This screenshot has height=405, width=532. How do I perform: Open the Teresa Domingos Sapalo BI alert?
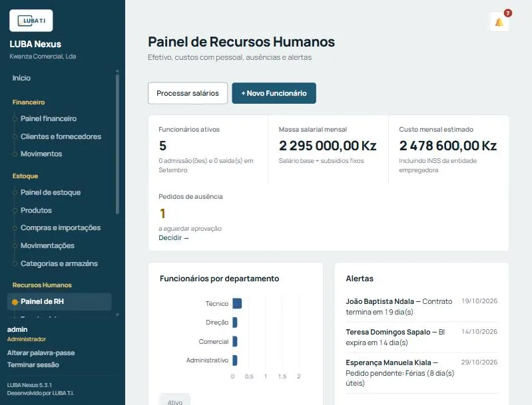click(421, 337)
